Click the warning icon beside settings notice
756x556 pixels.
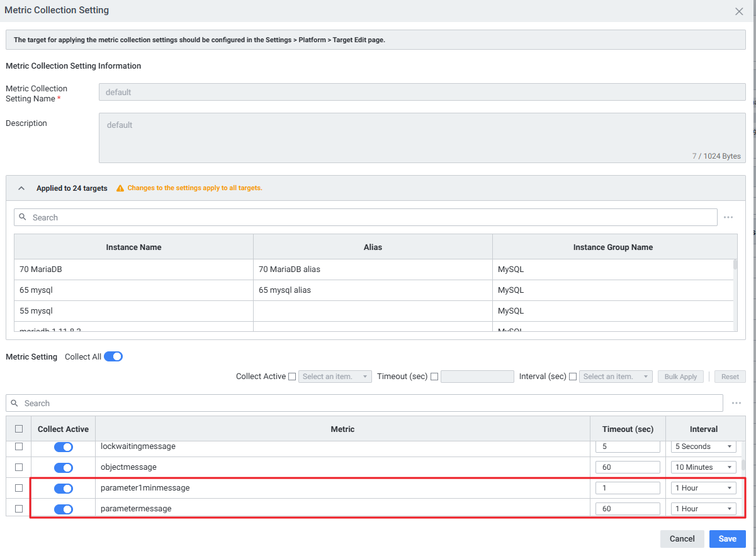(120, 188)
